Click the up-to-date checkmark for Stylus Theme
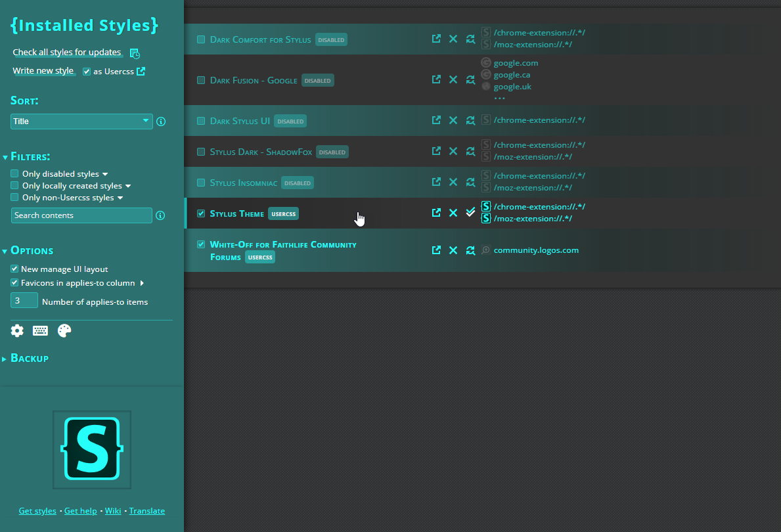The image size is (781, 532). point(470,213)
